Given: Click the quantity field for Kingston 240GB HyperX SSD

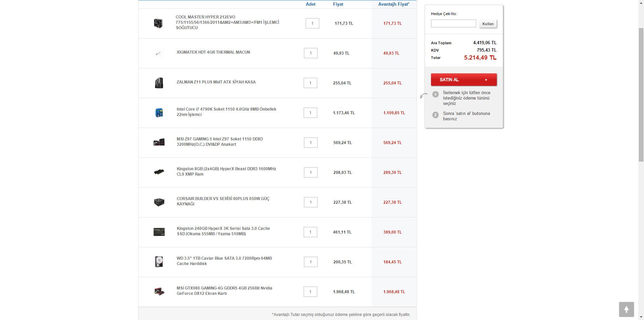Looking at the screenshot, I should pyautogui.click(x=310, y=232).
